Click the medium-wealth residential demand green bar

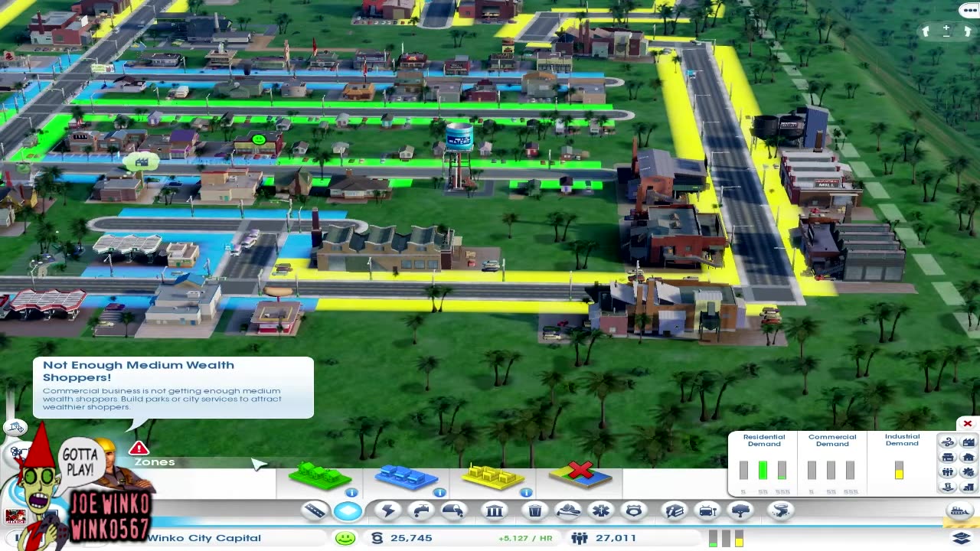[x=763, y=470]
